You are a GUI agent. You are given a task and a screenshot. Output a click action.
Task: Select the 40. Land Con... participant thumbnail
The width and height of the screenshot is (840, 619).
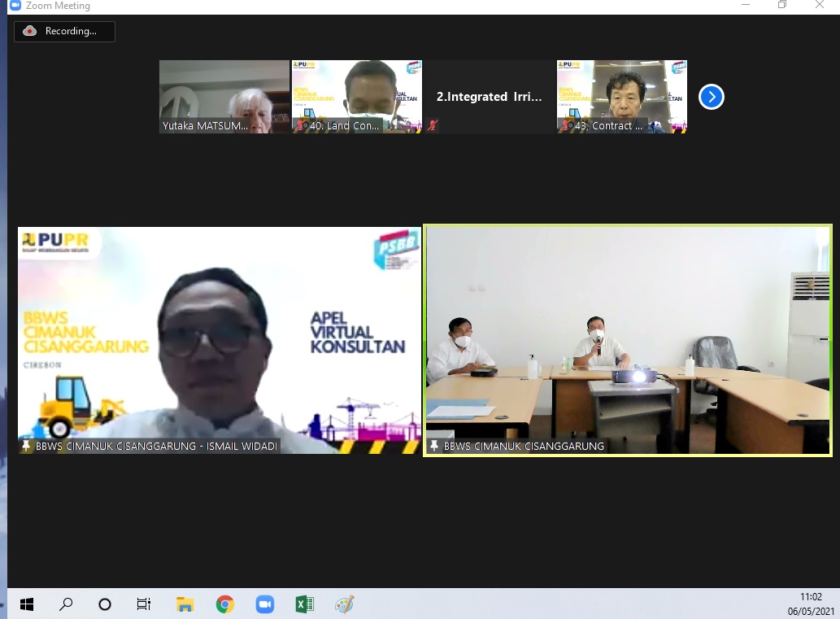point(357,97)
